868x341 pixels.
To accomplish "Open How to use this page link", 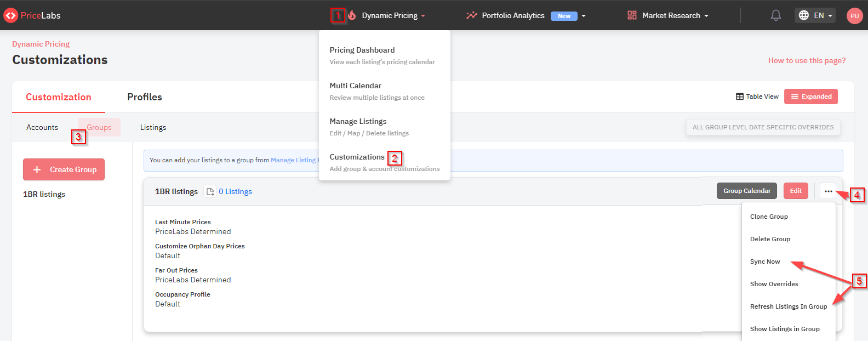I will [x=807, y=60].
